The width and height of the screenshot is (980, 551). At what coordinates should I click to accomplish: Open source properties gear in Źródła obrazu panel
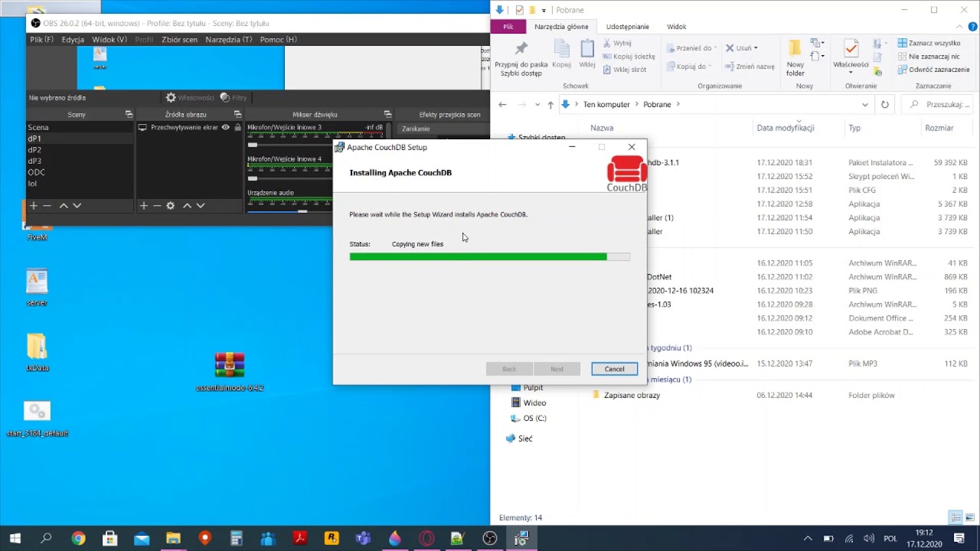pyautogui.click(x=170, y=206)
